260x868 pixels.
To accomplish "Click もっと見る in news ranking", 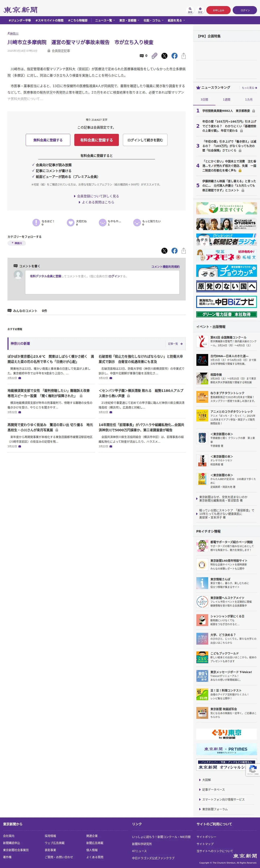I will tap(249, 88).
